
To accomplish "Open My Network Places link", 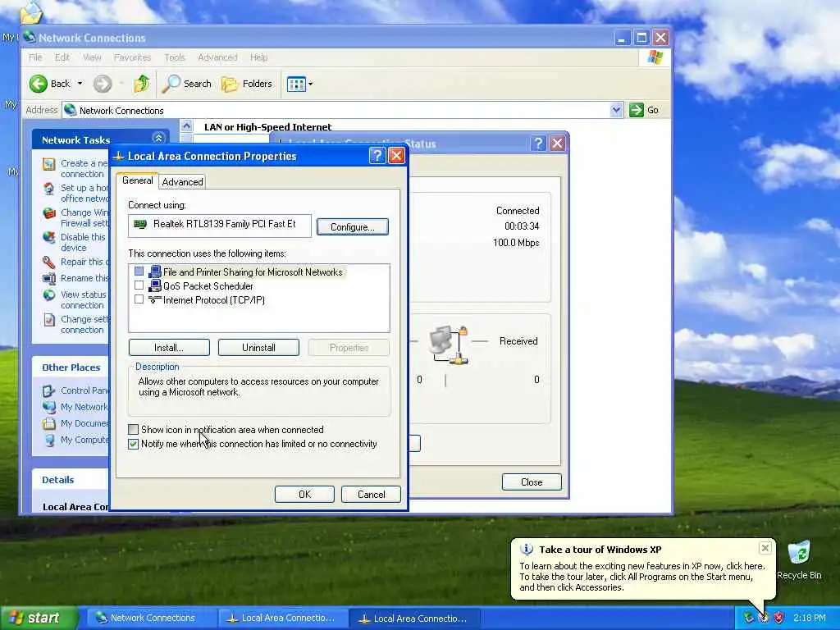I will click(x=84, y=407).
